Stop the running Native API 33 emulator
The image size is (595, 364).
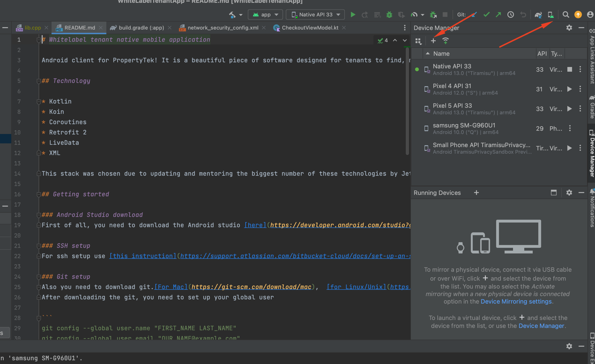(x=569, y=69)
